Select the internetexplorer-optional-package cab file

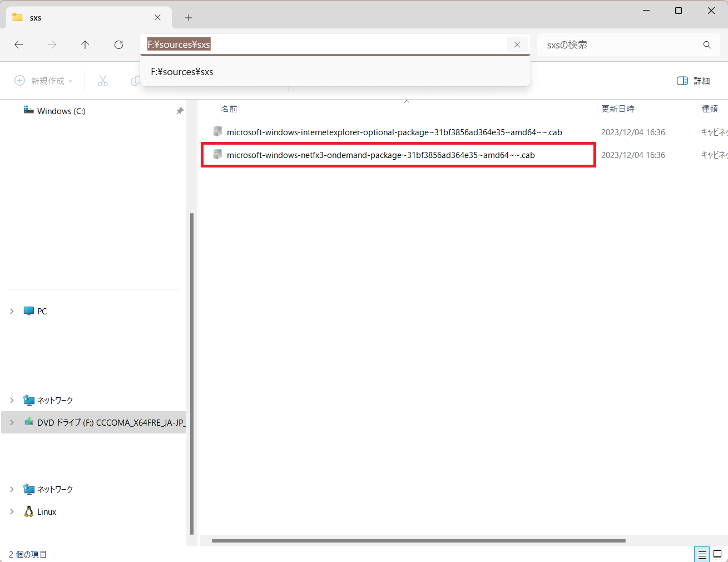(x=394, y=132)
